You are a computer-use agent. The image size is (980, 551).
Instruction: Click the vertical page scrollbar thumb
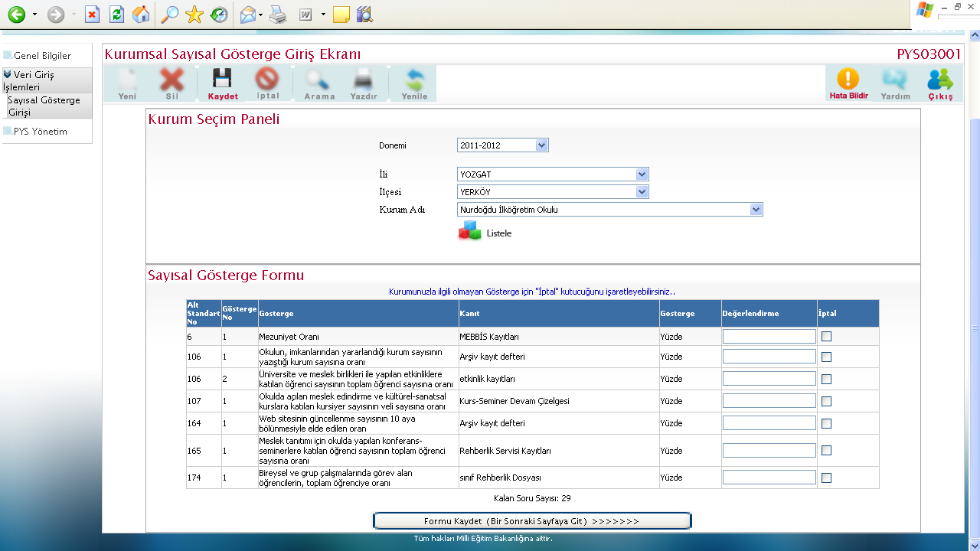click(x=975, y=328)
